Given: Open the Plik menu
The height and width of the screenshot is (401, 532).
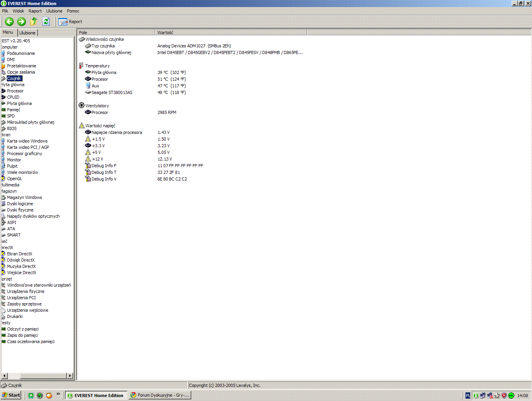Looking at the screenshot, I should (x=5, y=11).
